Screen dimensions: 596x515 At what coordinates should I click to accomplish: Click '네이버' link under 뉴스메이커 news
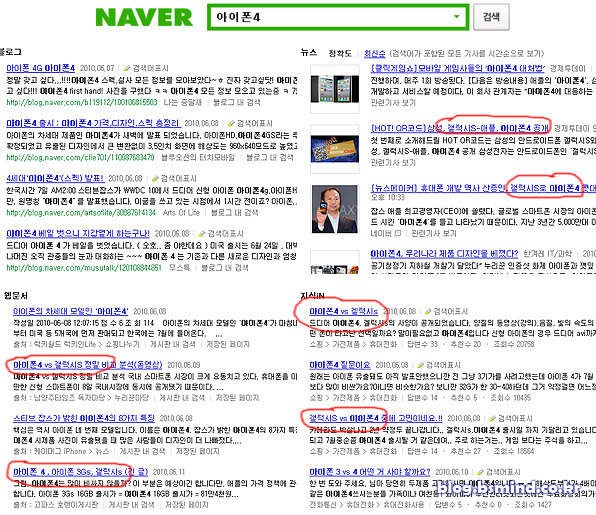[x=382, y=233]
